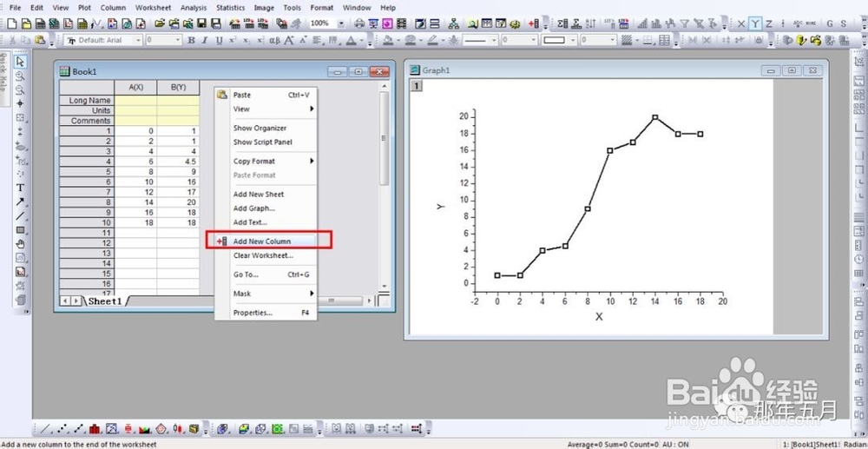Open the fill color paint bucket swatch
The width and height of the screenshot is (868, 449).
coord(387,40)
